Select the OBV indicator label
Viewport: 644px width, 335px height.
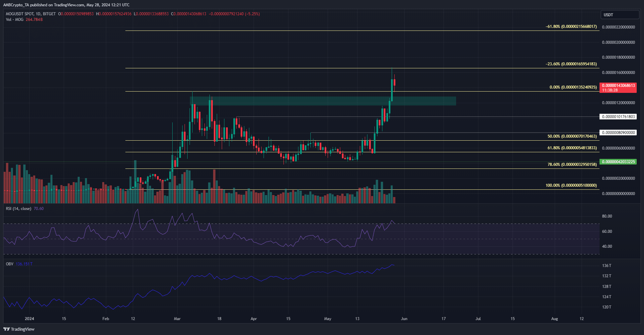pos(10,264)
